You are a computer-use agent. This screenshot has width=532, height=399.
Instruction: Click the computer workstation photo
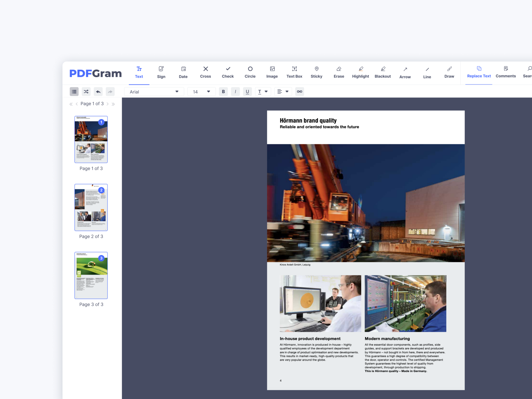pos(321,304)
